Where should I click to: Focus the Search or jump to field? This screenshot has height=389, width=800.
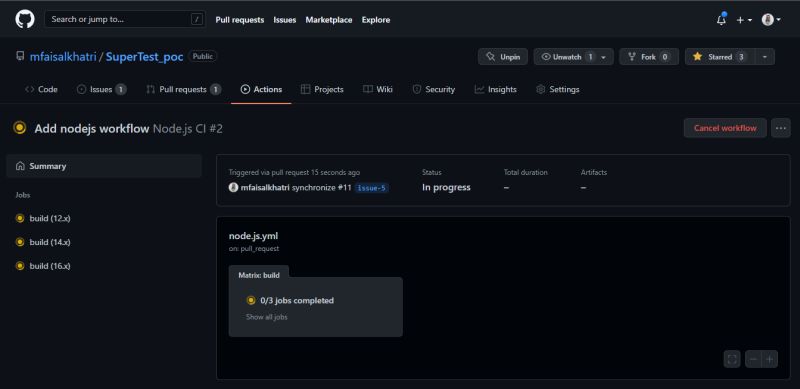pyautogui.click(x=126, y=19)
